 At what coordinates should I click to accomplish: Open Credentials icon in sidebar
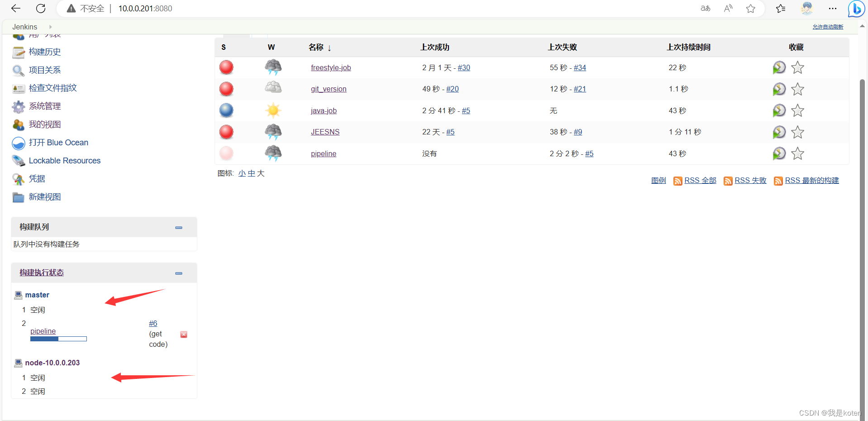[x=19, y=179]
